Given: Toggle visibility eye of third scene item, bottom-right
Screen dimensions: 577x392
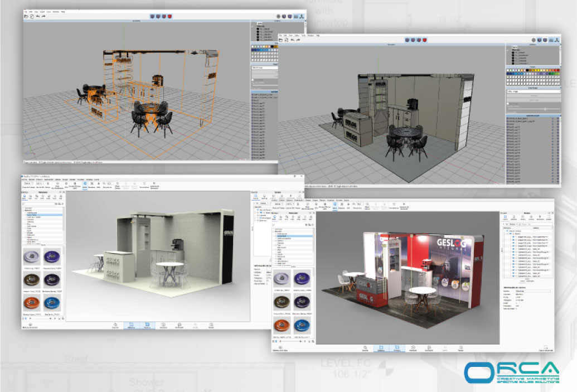Looking at the screenshot, I should (x=514, y=243).
